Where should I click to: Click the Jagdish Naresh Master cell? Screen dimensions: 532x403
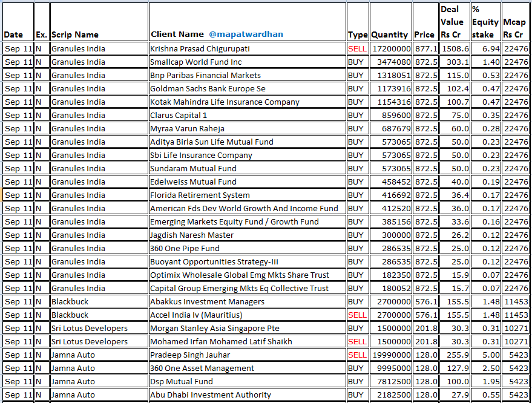[248, 235]
